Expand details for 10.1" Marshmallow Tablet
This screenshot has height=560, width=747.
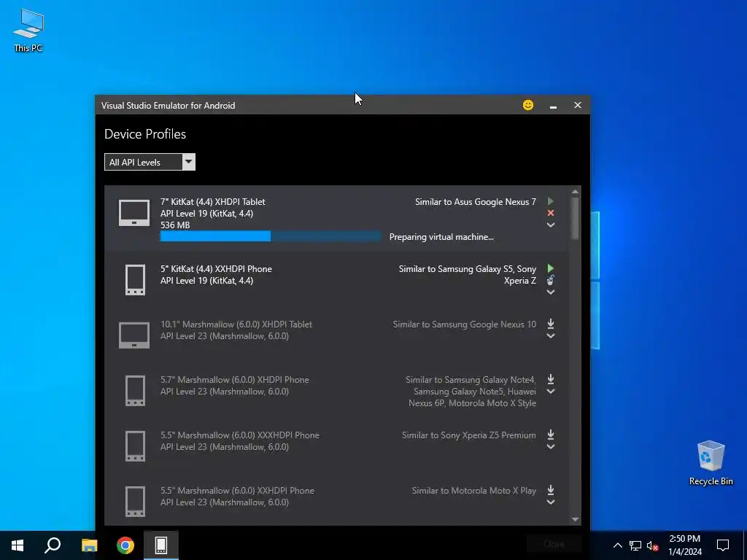pos(551,335)
